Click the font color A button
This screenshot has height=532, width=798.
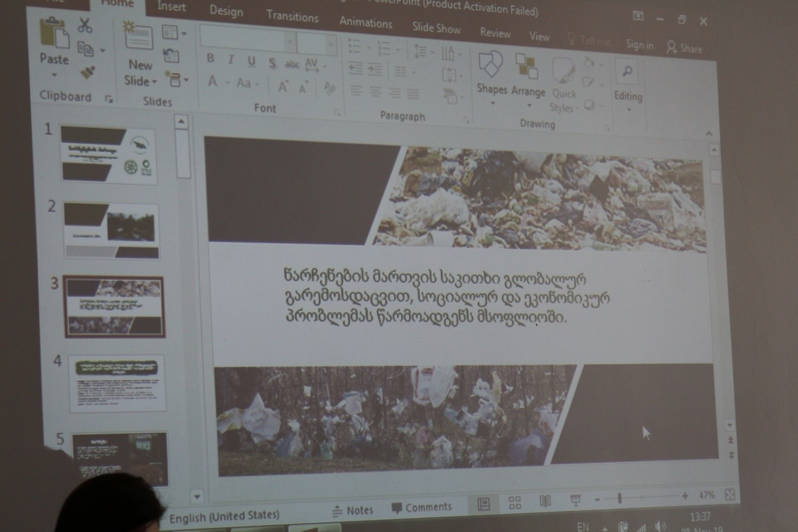212,82
